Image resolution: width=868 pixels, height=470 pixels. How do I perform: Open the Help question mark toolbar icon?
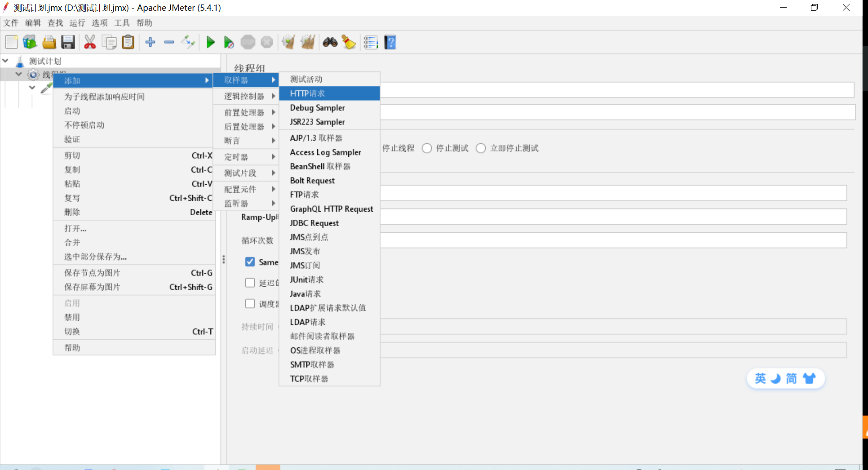(x=390, y=42)
